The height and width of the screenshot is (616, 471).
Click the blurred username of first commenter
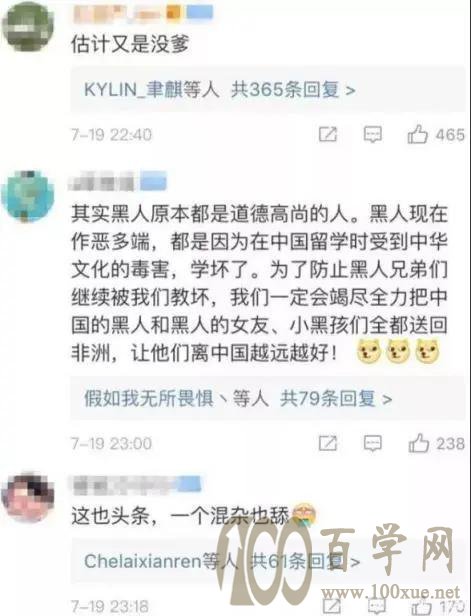click(142, 13)
